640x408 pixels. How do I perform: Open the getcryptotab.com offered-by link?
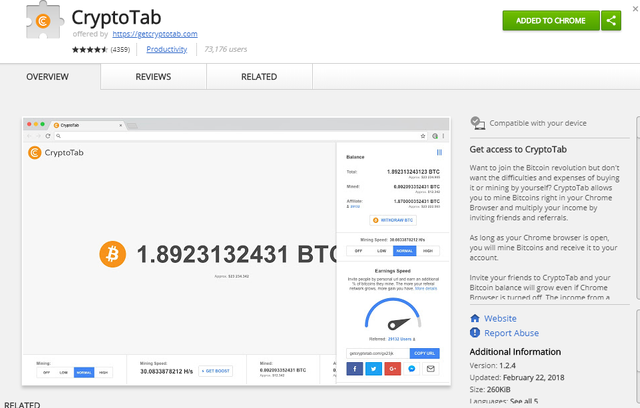tap(155, 34)
